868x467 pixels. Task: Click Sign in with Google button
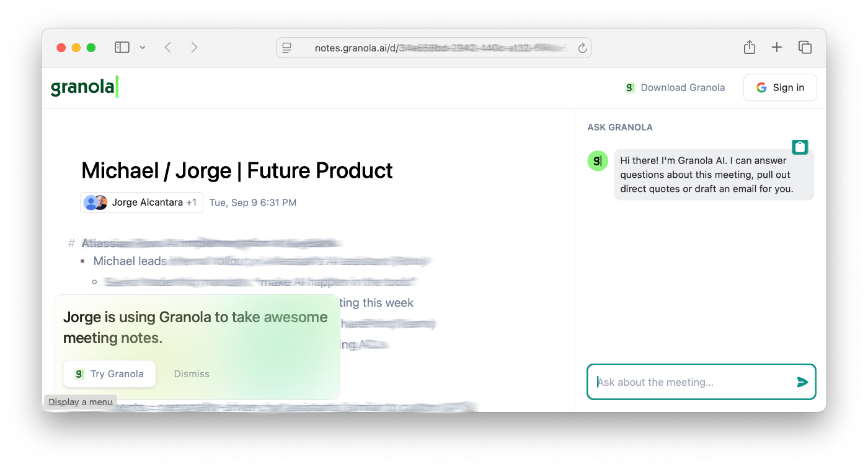[780, 87]
